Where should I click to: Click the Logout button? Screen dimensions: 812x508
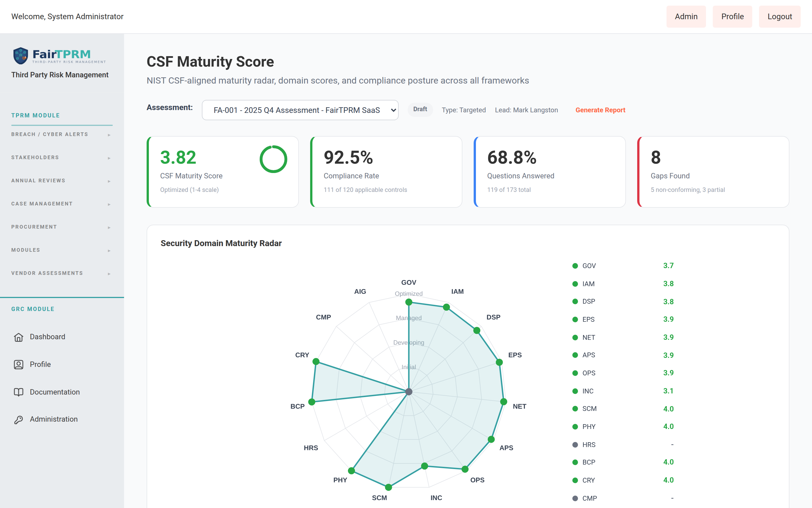[780, 16]
